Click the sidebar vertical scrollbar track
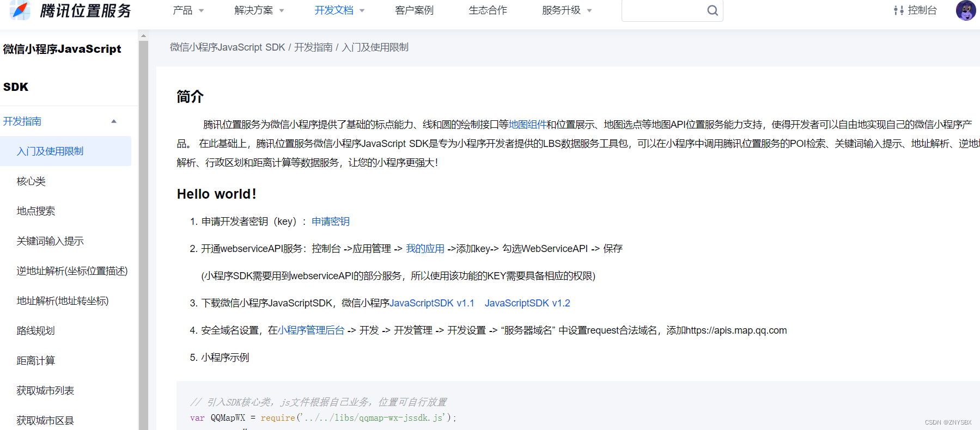The height and width of the screenshot is (430, 980). (143, 234)
